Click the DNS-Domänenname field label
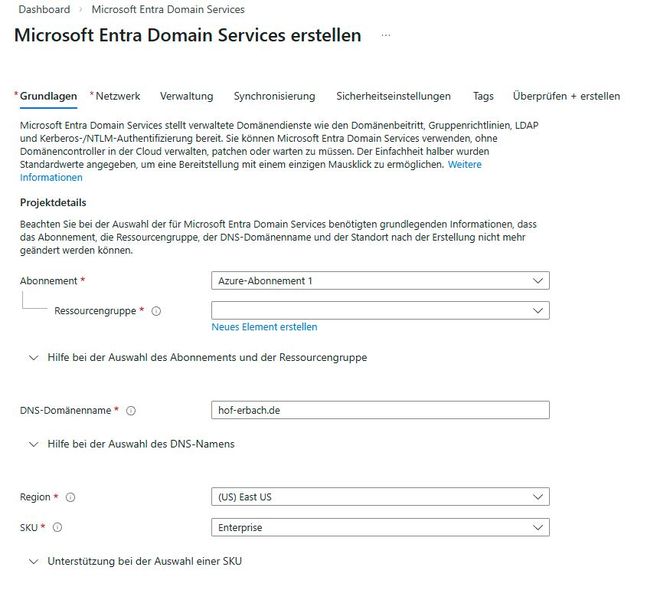The image size is (657, 600). coord(65,411)
